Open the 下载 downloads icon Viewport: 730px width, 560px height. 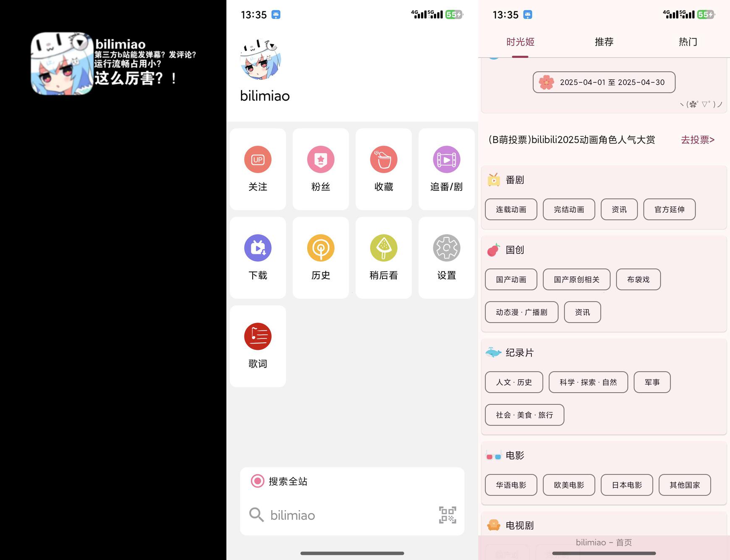[258, 248]
